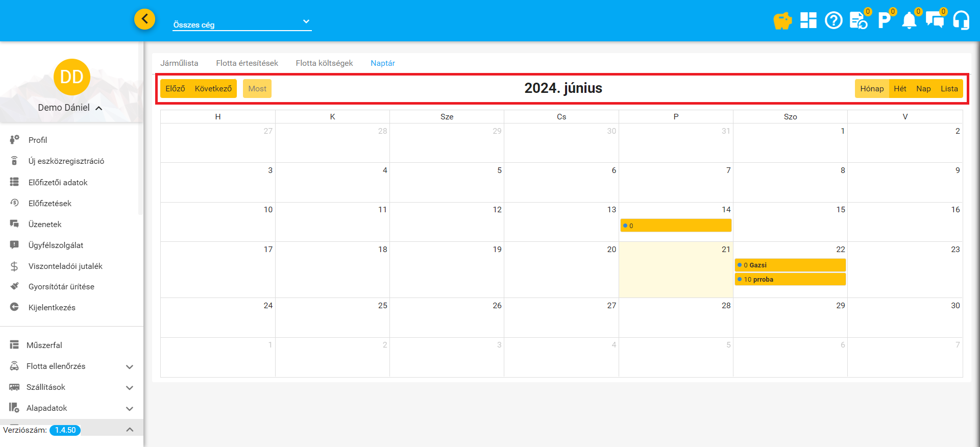Open the Járműlista tab
The width and height of the screenshot is (980, 447).
click(179, 63)
